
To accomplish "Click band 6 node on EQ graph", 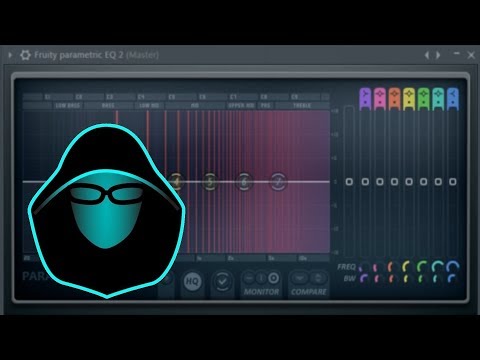I will tap(244, 182).
